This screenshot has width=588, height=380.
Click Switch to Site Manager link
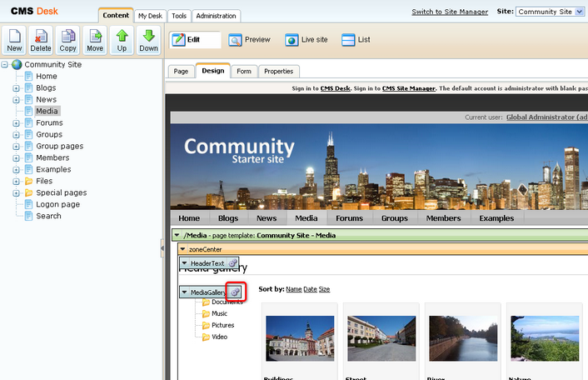click(450, 12)
